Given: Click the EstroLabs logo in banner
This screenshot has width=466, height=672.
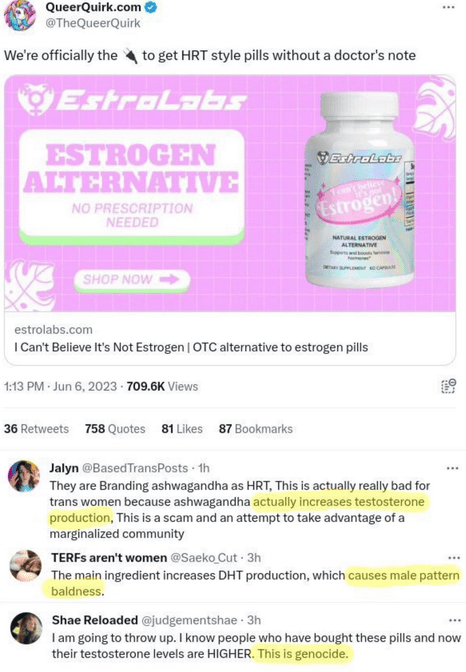Looking at the screenshot, I should click(132, 100).
